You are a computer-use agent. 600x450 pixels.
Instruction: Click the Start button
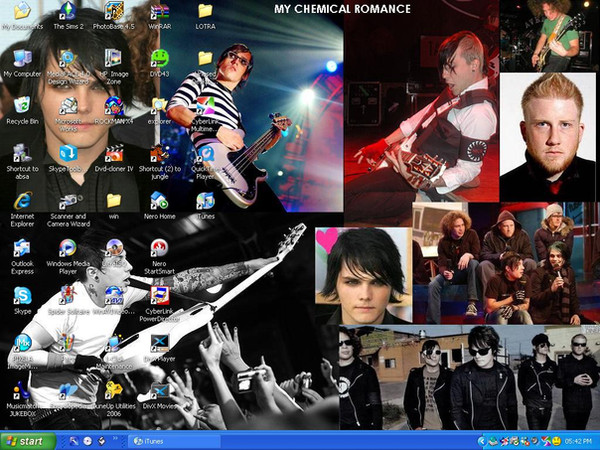click(x=28, y=440)
